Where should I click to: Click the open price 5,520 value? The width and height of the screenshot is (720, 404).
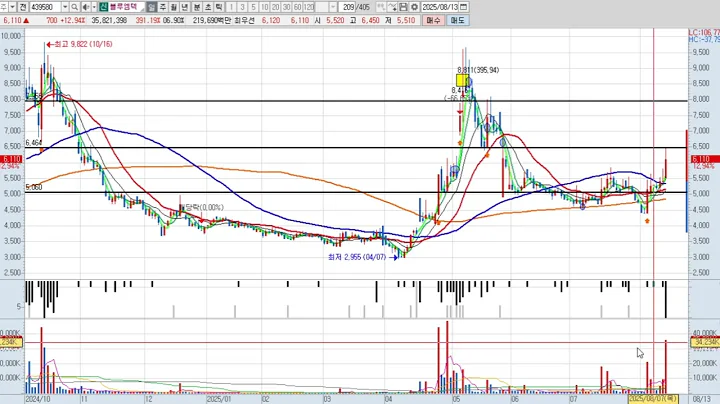point(335,20)
